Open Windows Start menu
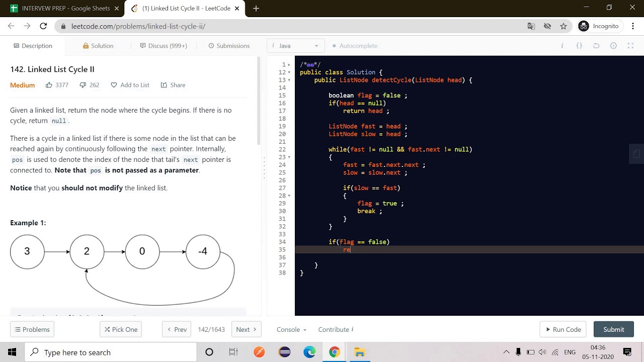The image size is (644, 362). pyautogui.click(x=12, y=352)
